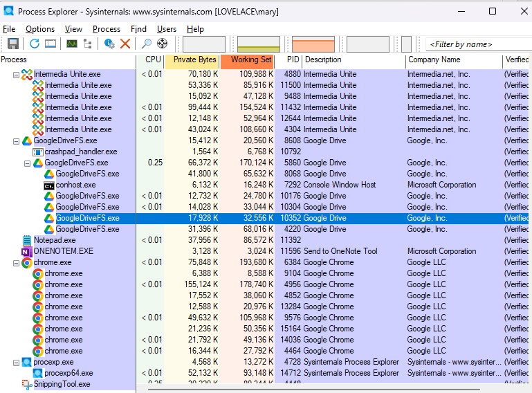This screenshot has width=532, height=393.
Task: Open the process Properties gear icon
Action: coord(109,44)
